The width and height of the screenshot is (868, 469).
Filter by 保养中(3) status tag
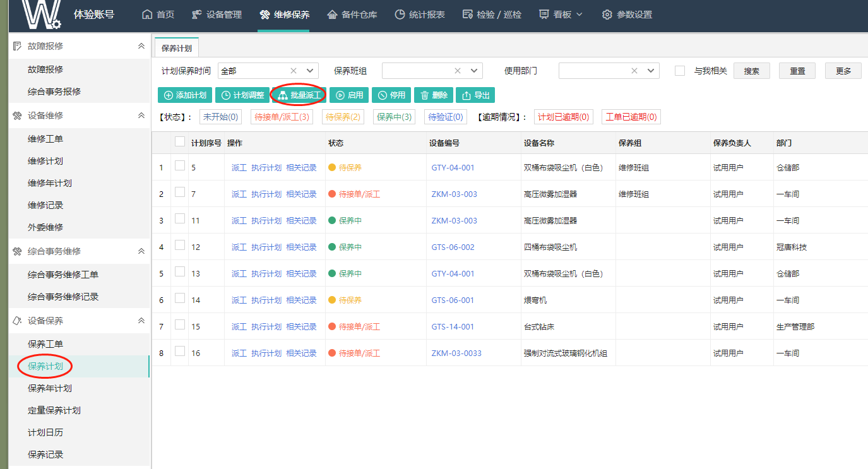[x=395, y=117]
